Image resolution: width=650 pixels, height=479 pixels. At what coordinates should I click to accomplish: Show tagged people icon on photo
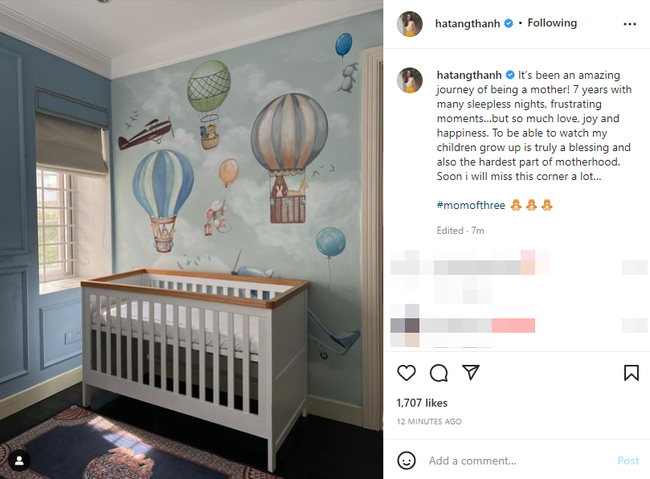click(19, 461)
